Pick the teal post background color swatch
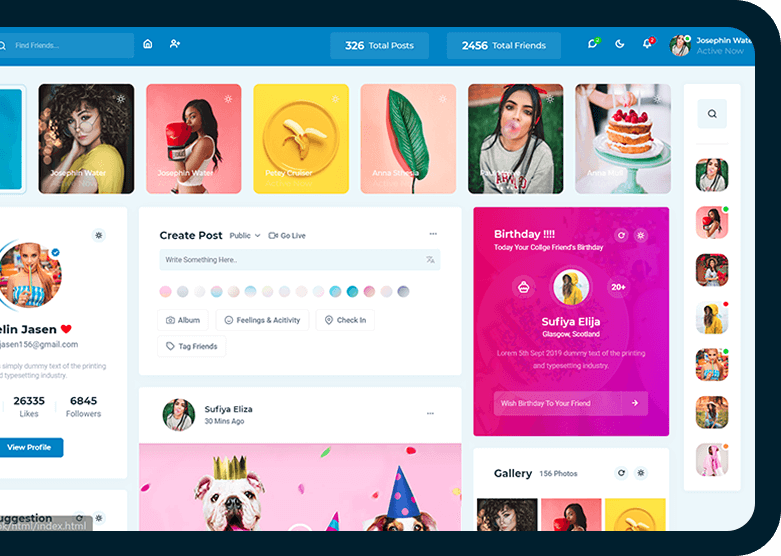781x556 pixels. 352,292
